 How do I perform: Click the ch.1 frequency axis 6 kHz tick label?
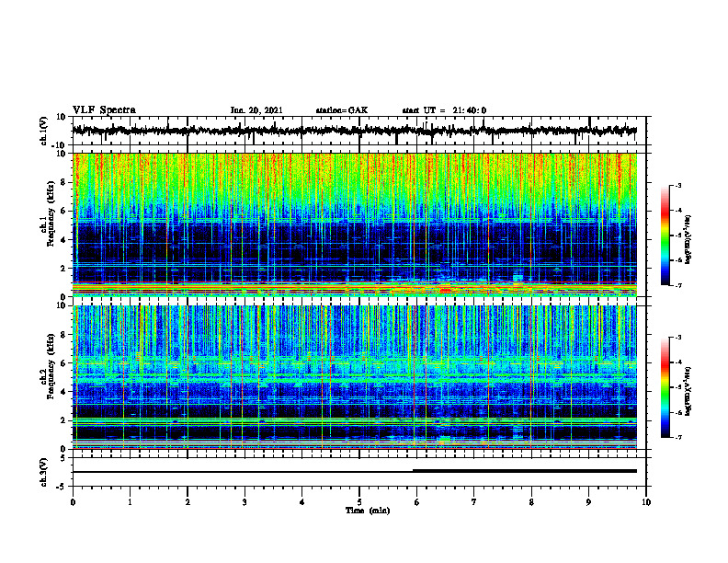pos(63,211)
